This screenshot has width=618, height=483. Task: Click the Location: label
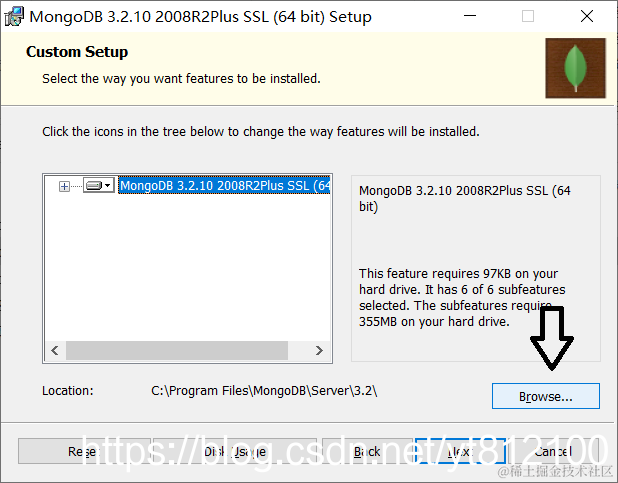coord(68,391)
